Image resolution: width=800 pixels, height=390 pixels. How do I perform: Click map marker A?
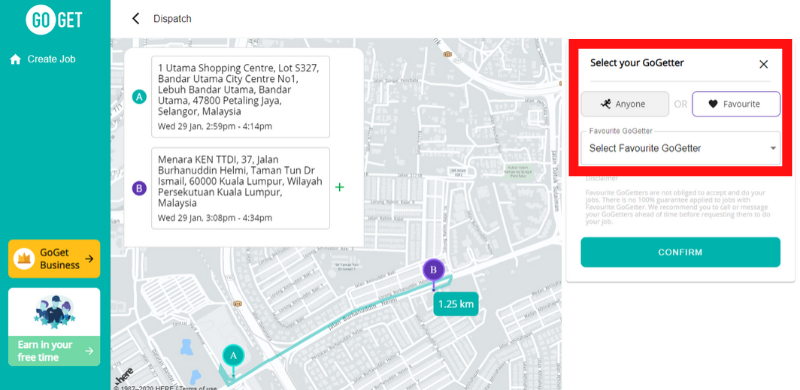point(233,357)
